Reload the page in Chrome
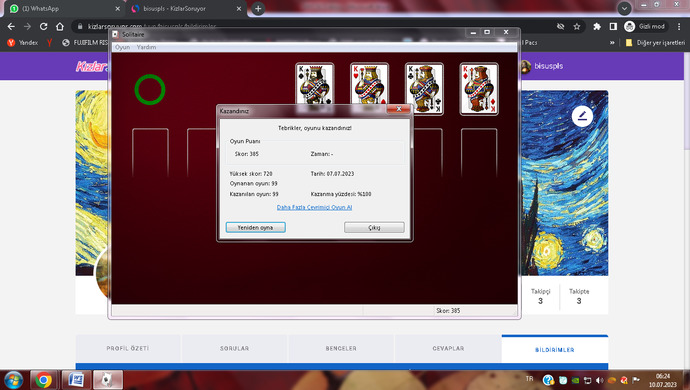 pyautogui.click(x=43, y=26)
